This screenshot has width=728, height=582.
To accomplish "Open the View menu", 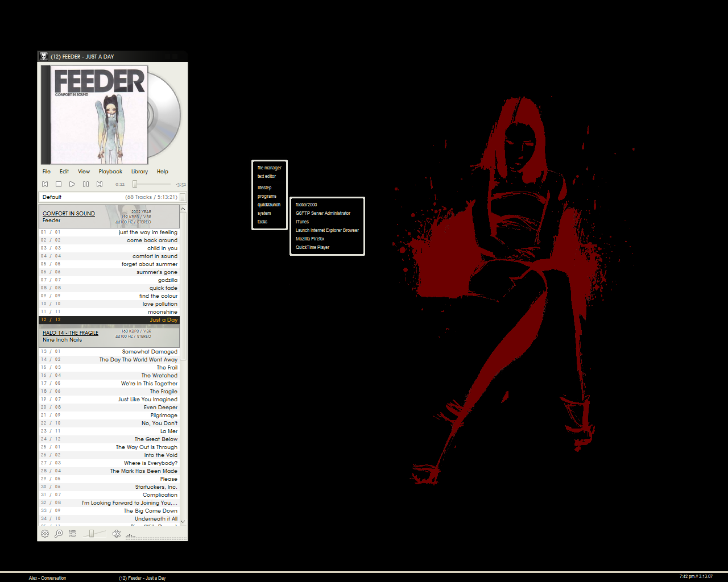I will (84, 172).
